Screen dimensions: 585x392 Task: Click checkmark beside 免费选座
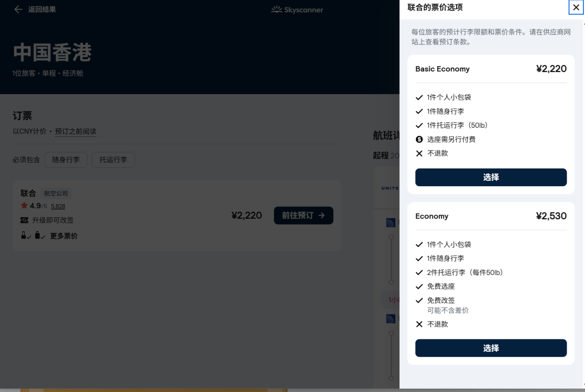419,286
